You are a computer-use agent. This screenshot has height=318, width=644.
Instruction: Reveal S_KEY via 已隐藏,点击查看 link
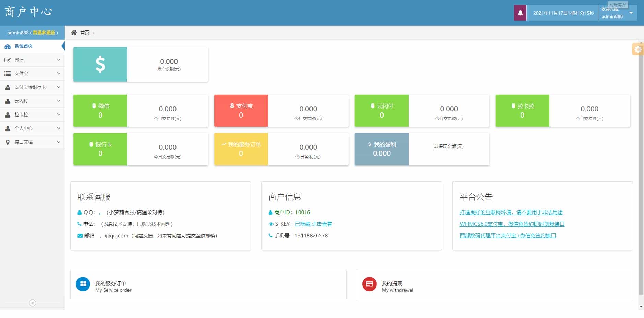[x=313, y=224]
